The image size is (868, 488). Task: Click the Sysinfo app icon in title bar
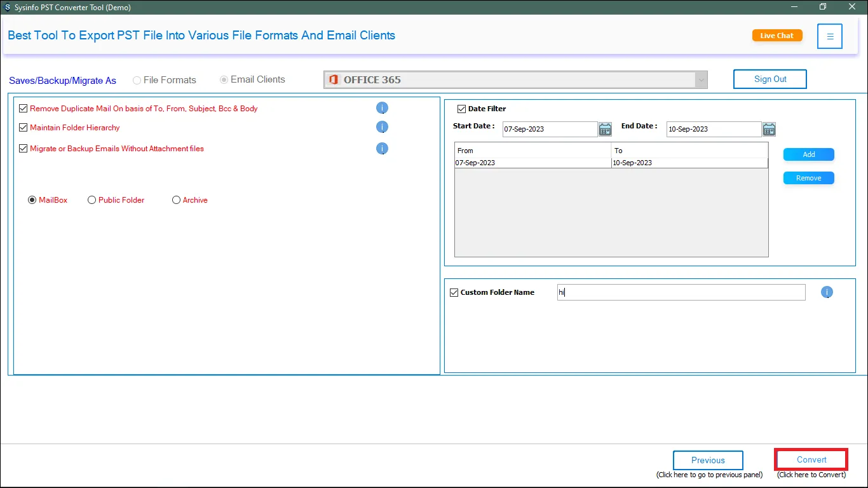click(x=8, y=7)
